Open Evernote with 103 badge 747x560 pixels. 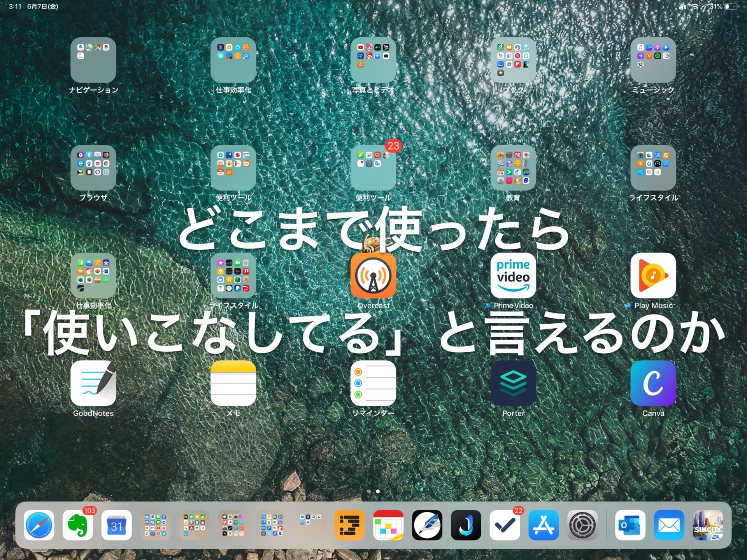click(78, 525)
